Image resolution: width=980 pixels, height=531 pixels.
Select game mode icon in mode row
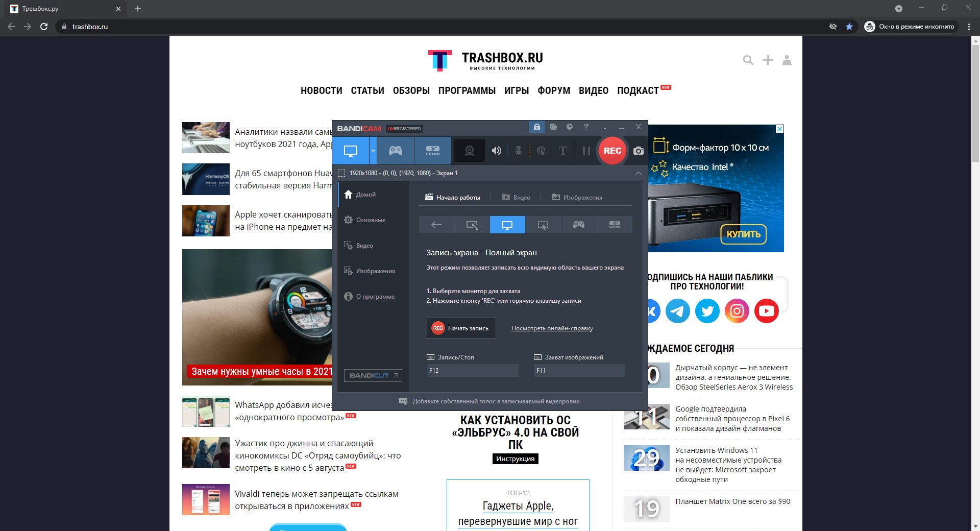coord(579,225)
